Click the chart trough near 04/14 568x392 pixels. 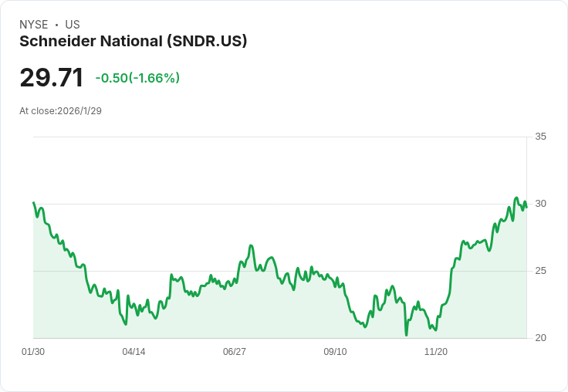click(126, 324)
